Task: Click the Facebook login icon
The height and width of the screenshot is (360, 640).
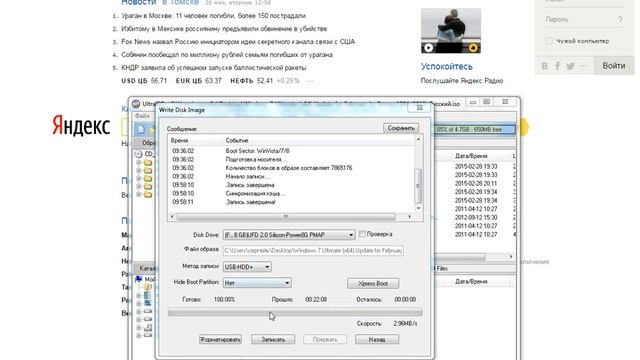Action: coord(558,66)
